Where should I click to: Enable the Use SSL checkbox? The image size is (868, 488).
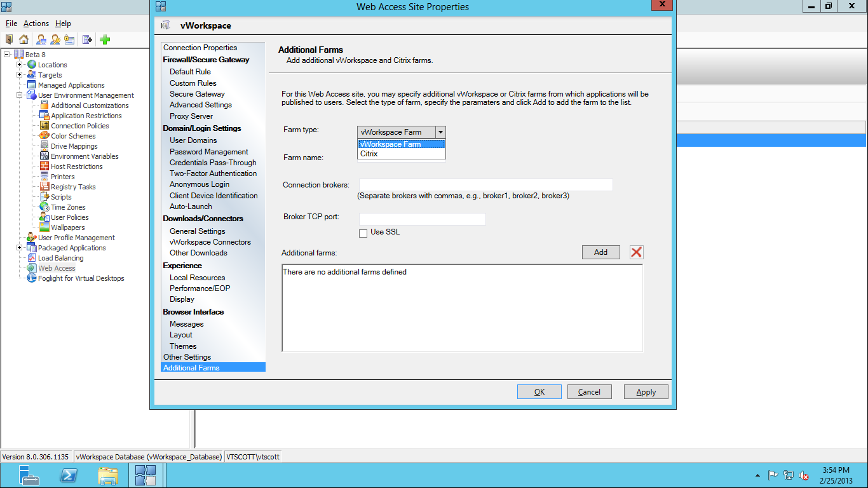[x=363, y=233]
